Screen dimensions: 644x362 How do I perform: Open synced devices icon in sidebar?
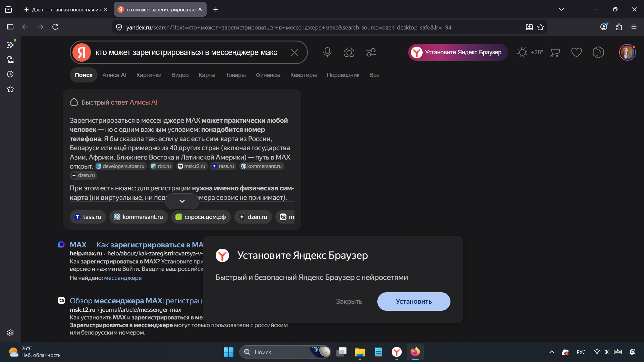coord(10,60)
